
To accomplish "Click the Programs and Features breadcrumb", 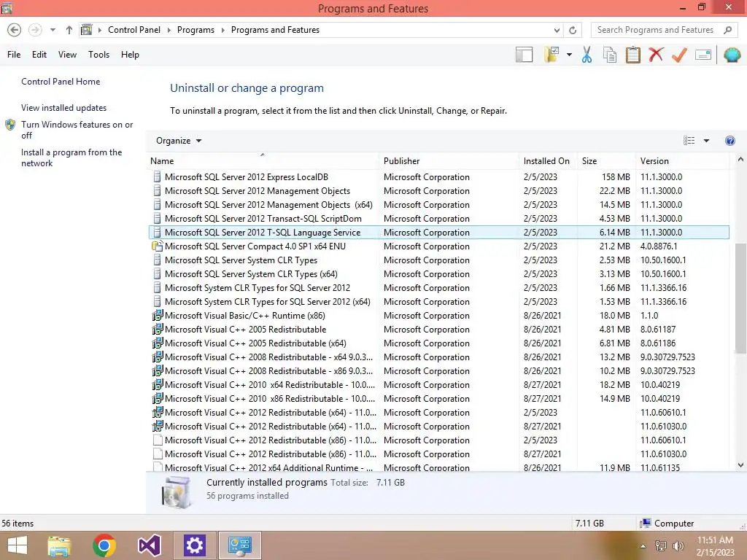I will [x=275, y=30].
